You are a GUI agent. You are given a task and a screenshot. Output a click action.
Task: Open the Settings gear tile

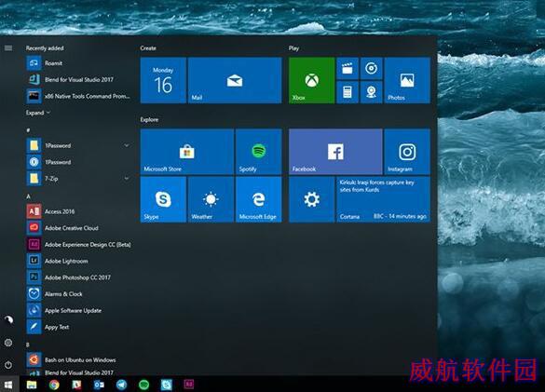click(x=312, y=199)
